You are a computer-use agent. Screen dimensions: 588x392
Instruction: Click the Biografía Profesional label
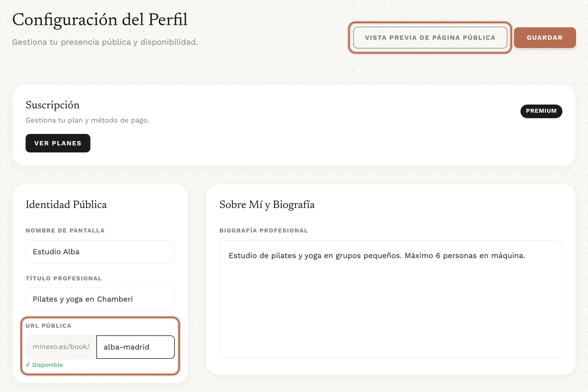point(263,231)
